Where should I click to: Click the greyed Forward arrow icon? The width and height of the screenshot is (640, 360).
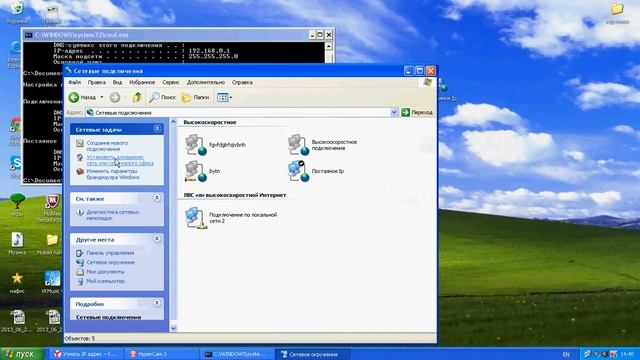click(x=115, y=97)
